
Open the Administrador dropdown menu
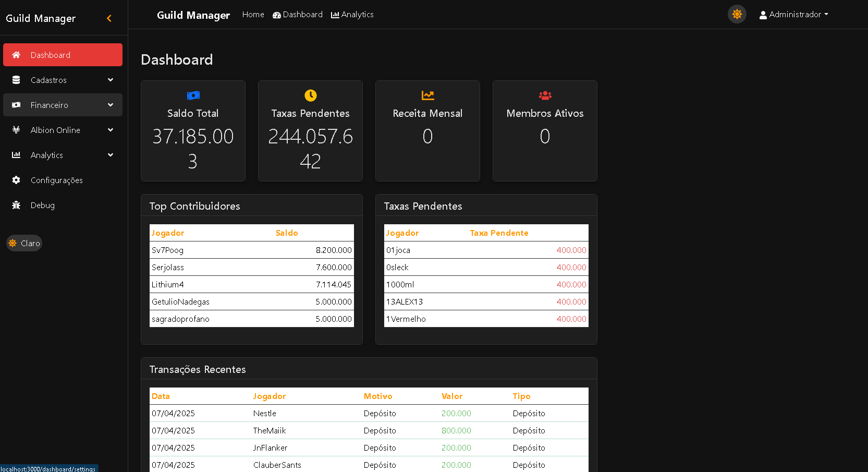793,14
